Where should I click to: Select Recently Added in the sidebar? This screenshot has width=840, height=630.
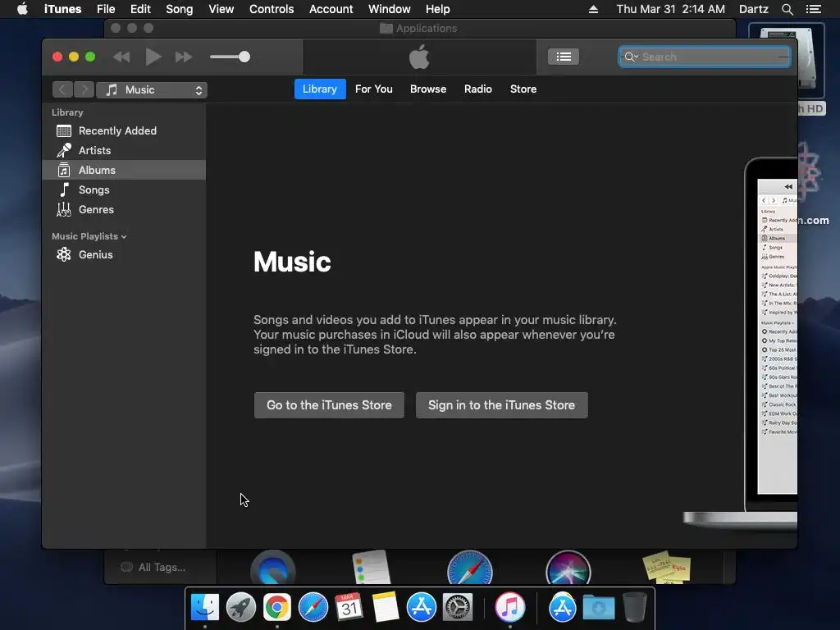click(x=124, y=130)
